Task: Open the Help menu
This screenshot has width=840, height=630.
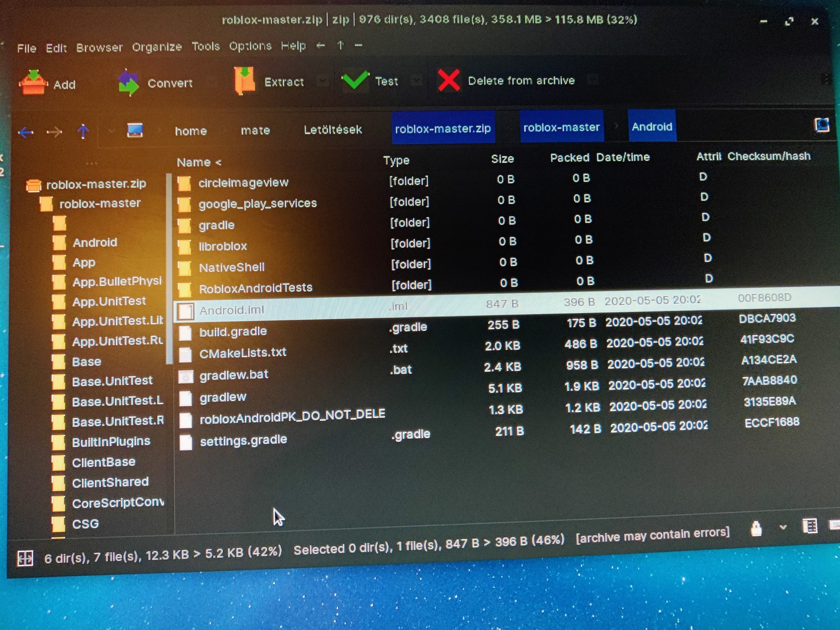Action: coord(293,46)
